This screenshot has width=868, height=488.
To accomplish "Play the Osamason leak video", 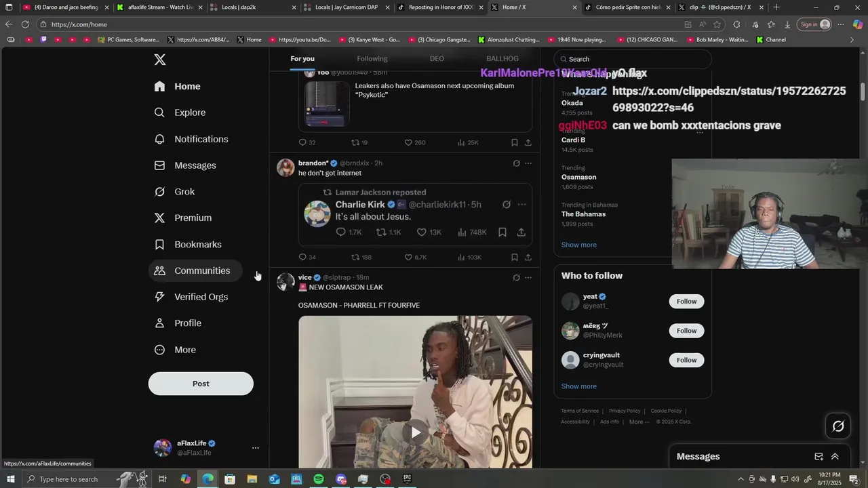I will coord(415,432).
